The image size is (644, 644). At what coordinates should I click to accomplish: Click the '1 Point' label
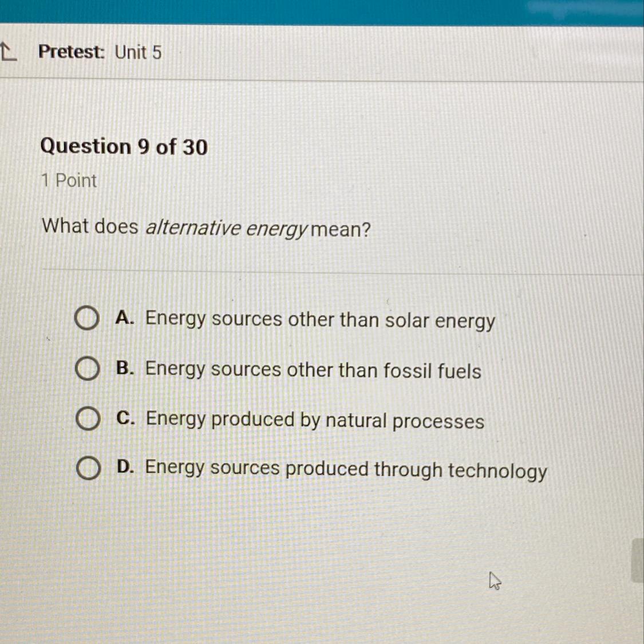click(x=69, y=181)
